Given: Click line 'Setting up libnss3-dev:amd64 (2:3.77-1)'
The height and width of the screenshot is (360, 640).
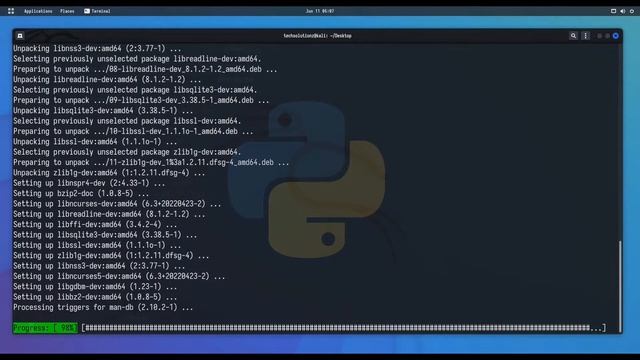Looking at the screenshot, I should click(x=99, y=266).
